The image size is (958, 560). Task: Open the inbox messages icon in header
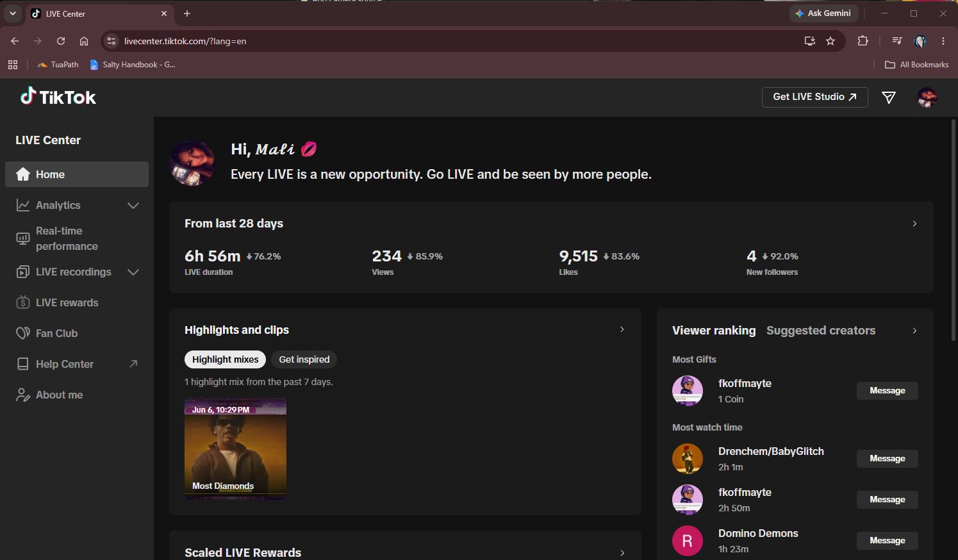point(889,97)
